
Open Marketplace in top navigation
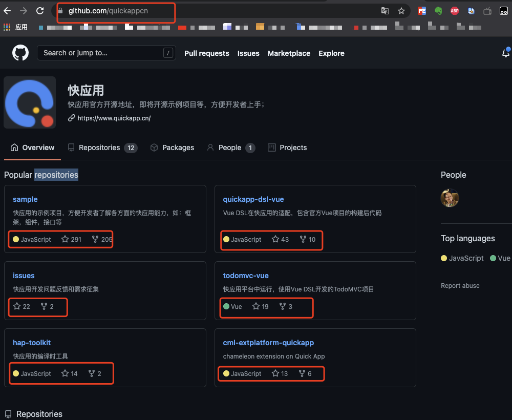pos(289,53)
